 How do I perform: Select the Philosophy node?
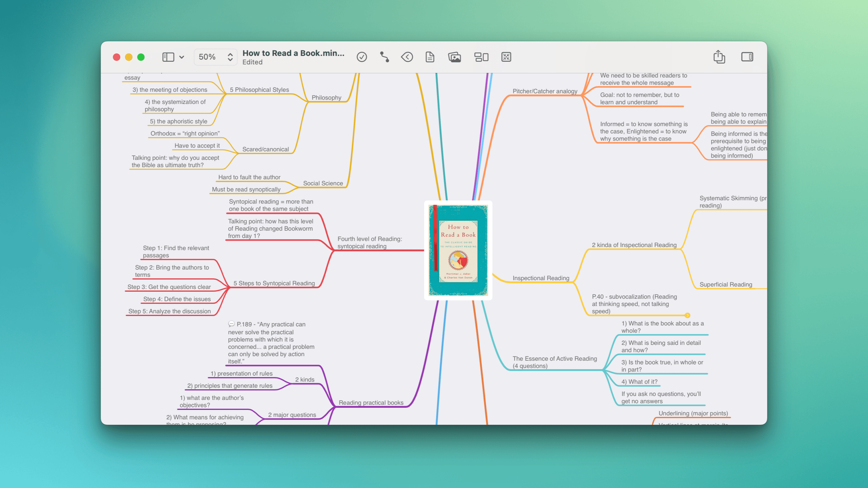coord(326,98)
